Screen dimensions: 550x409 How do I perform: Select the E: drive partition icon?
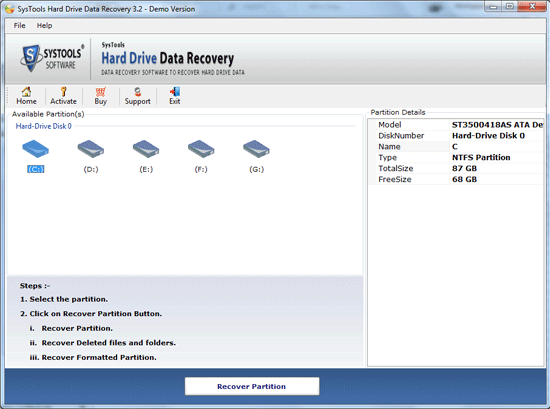pos(146,149)
